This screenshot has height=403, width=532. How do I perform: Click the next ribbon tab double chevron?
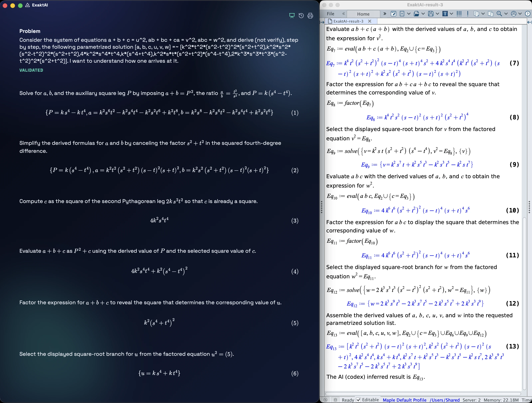[385, 14]
